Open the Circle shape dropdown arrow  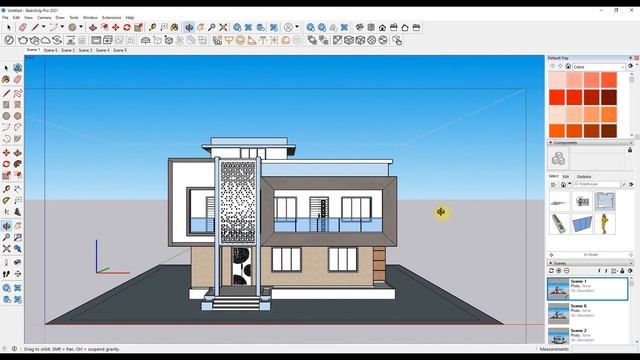click(81, 27)
